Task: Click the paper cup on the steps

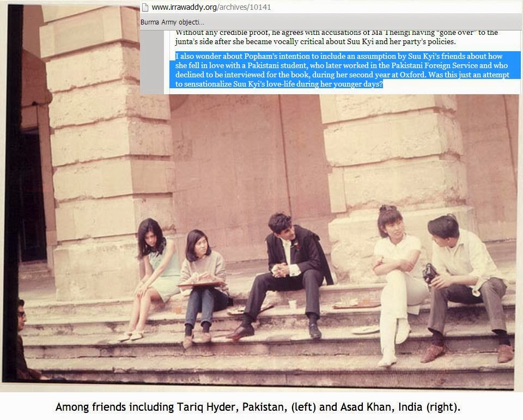Action: (293, 304)
